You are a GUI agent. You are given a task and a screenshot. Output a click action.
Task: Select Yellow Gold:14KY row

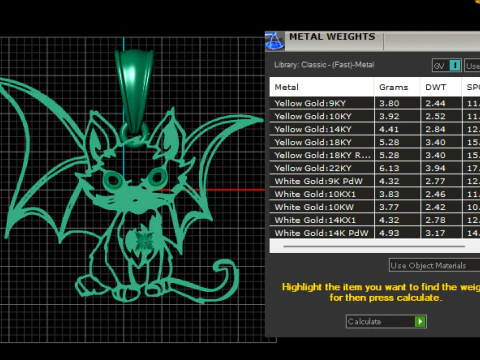[x=375, y=129]
